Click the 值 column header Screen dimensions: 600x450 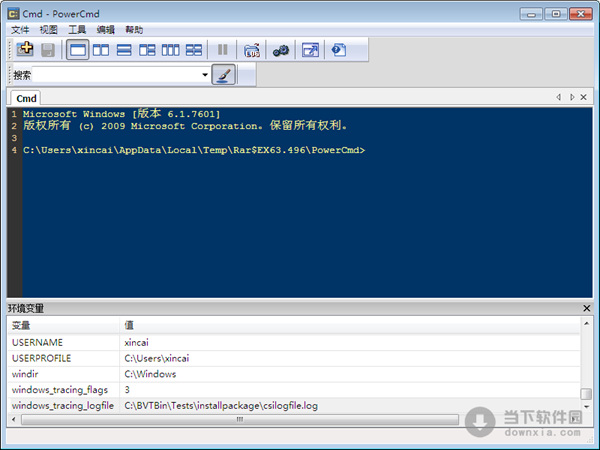click(x=350, y=325)
